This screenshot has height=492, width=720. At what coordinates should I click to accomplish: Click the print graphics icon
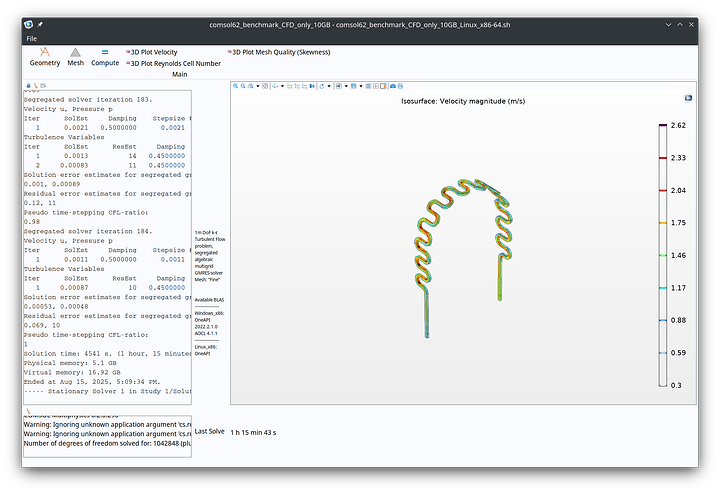click(x=400, y=86)
